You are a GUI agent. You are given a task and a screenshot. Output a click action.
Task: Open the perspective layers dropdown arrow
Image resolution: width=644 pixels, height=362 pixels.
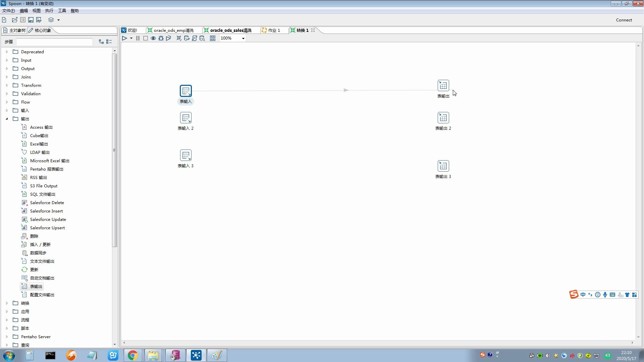click(x=58, y=20)
